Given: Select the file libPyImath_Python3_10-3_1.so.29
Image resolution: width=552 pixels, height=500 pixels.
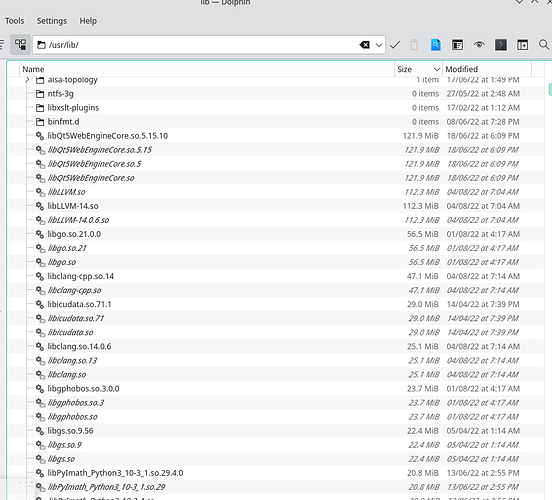Looking at the screenshot, I should point(106,487).
